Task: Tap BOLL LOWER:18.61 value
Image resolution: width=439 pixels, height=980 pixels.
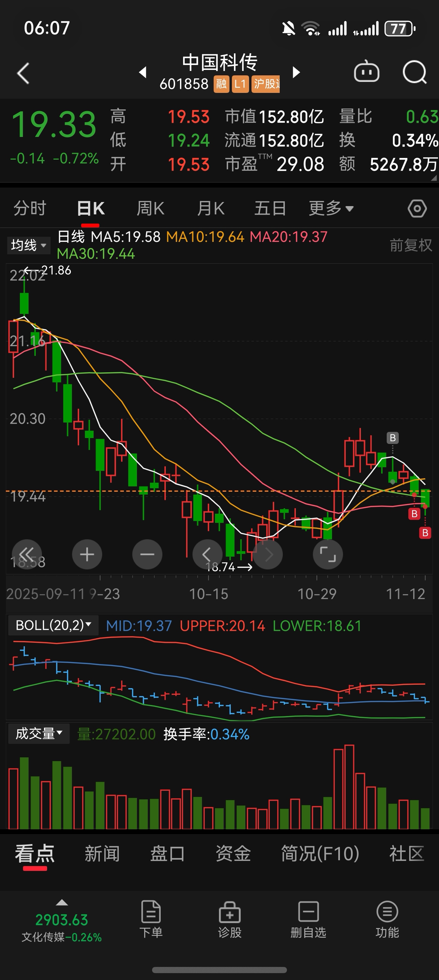Action: [317, 626]
